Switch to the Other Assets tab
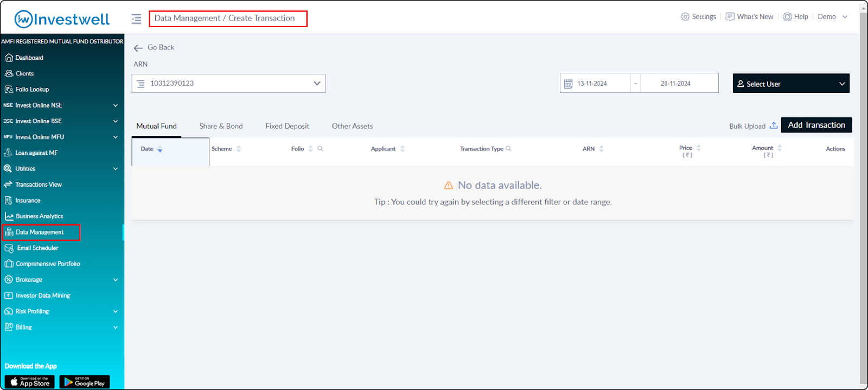Screen dimensions: 868x390 coord(352,126)
